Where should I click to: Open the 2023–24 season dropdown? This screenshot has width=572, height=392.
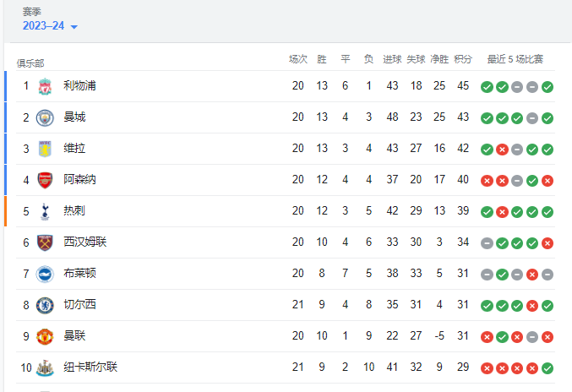50,26
